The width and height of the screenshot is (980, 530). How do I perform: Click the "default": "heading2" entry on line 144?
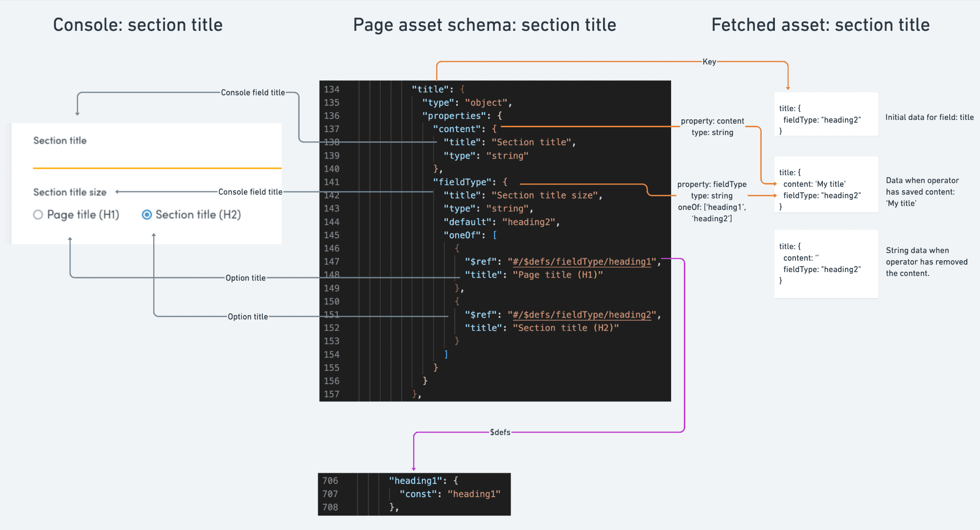[501, 222]
